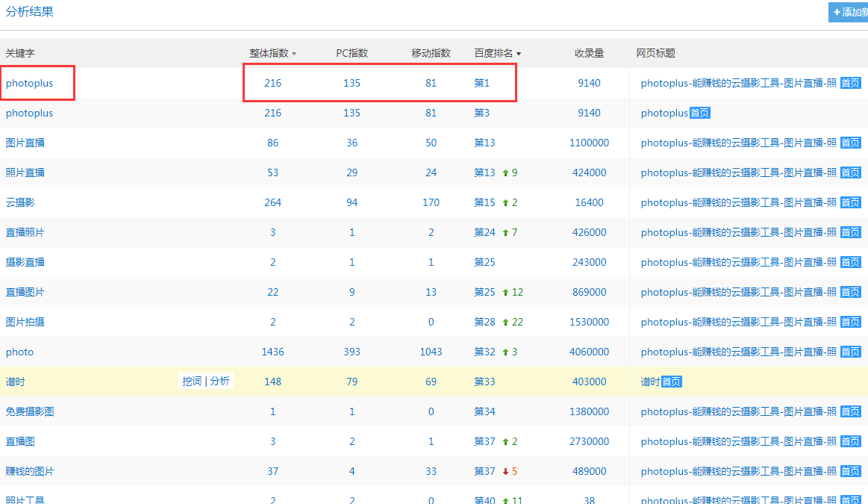This screenshot has height=504, width=868.
Task: Click the 网页标题 column header
Action: [x=655, y=53]
